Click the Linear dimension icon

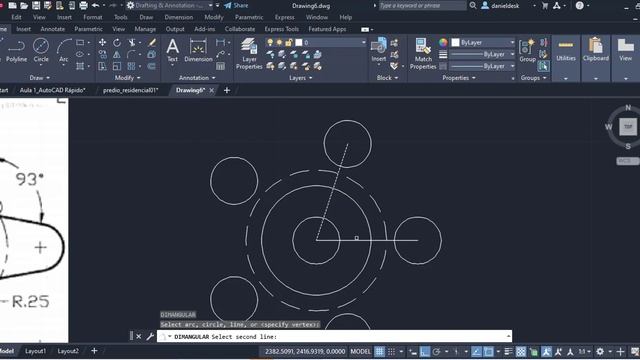[x=220, y=42]
